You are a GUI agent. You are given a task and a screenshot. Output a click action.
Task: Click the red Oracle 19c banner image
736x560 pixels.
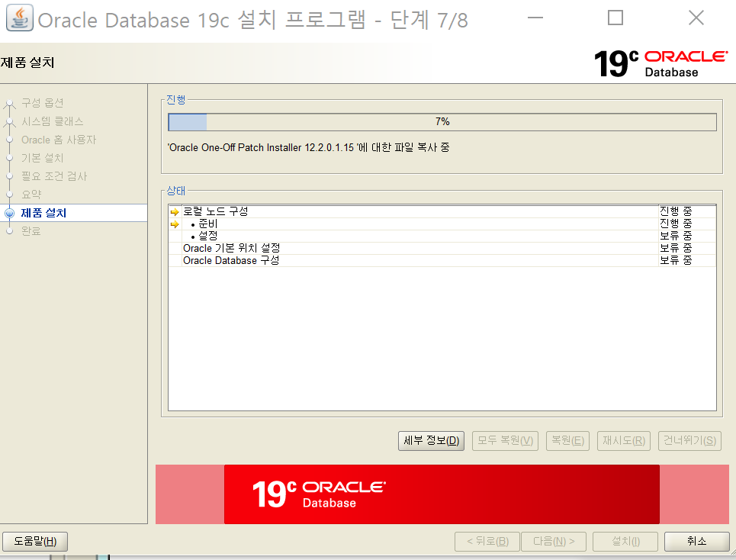(x=442, y=494)
